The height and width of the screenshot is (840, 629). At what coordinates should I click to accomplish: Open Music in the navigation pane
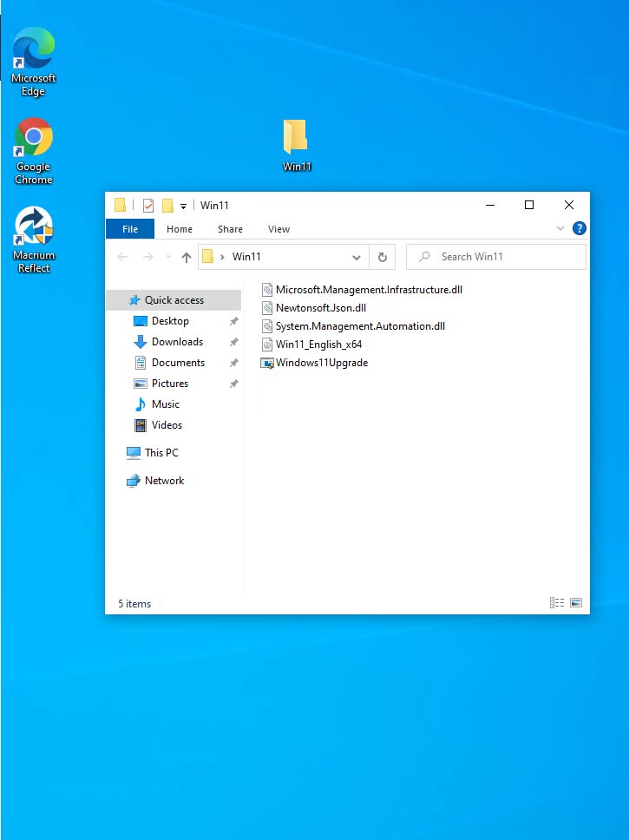point(165,404)
